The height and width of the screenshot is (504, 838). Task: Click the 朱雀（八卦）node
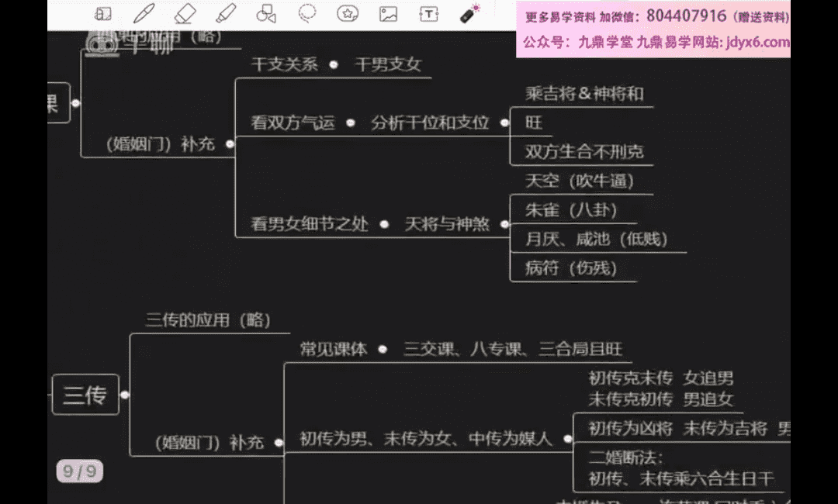[571, 210]
